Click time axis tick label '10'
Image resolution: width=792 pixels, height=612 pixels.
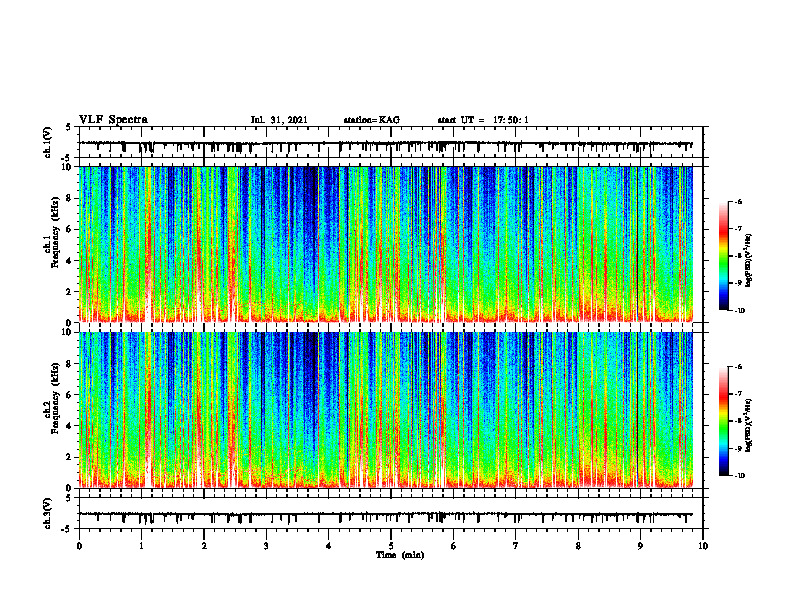click(x=703, y=546)
